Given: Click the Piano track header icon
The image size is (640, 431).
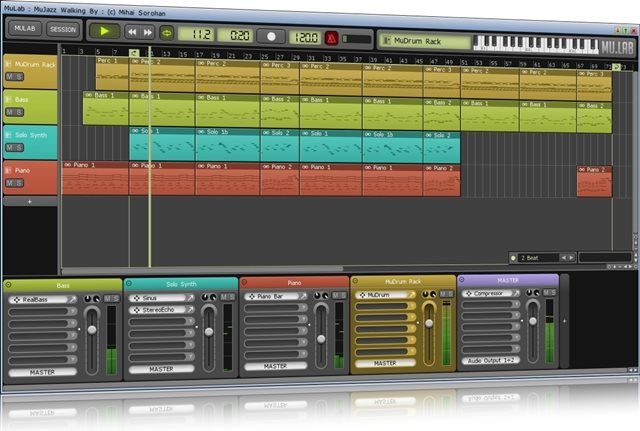Looking at the screenshot, I should (x=8, y=170).
